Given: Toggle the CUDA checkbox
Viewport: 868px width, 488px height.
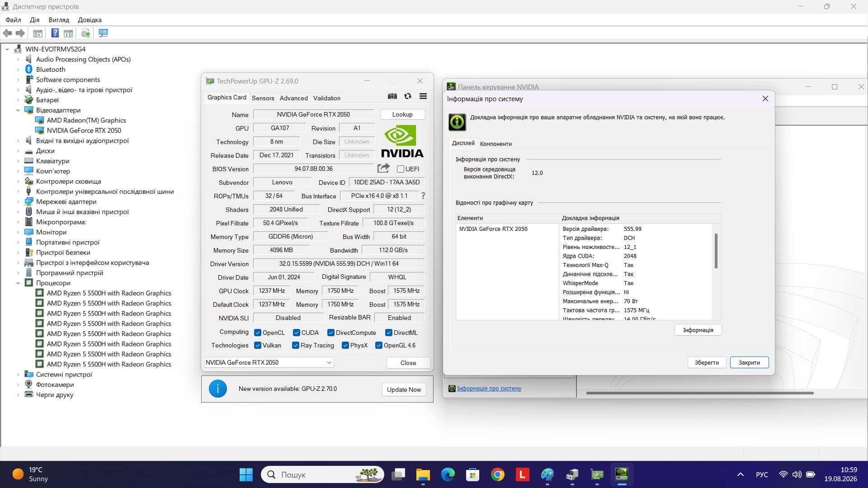Looking at the screenshot, I should pyautogui.click(x=297, y=333).
